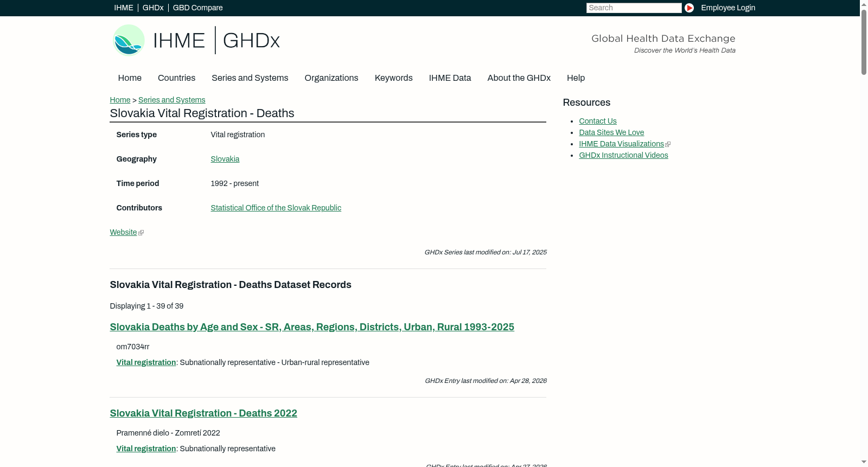868x467 pixels.
Task: Click Home in the breadcrumb
Action: click(120, 100)
